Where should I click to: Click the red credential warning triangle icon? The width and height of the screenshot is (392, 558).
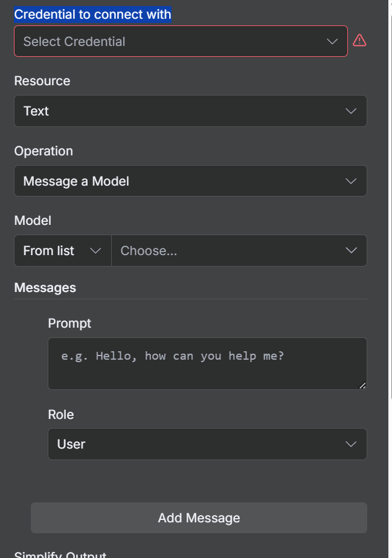[359, 41]
